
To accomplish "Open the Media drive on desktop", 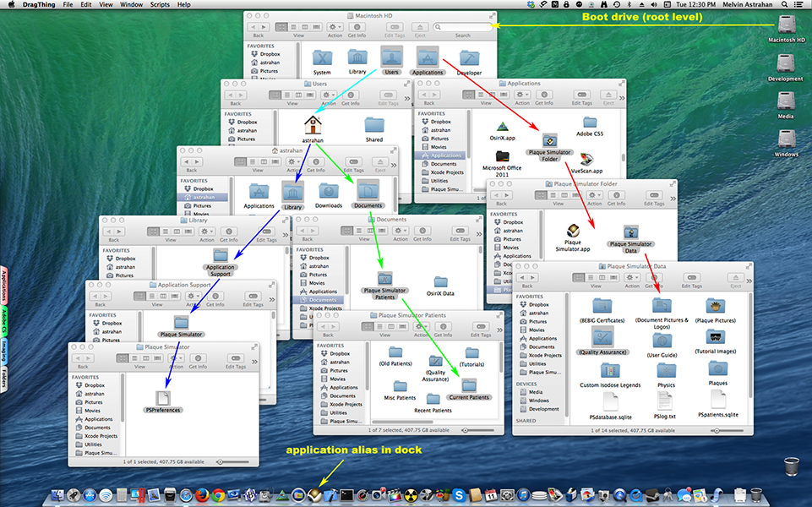I will (786, 101).
